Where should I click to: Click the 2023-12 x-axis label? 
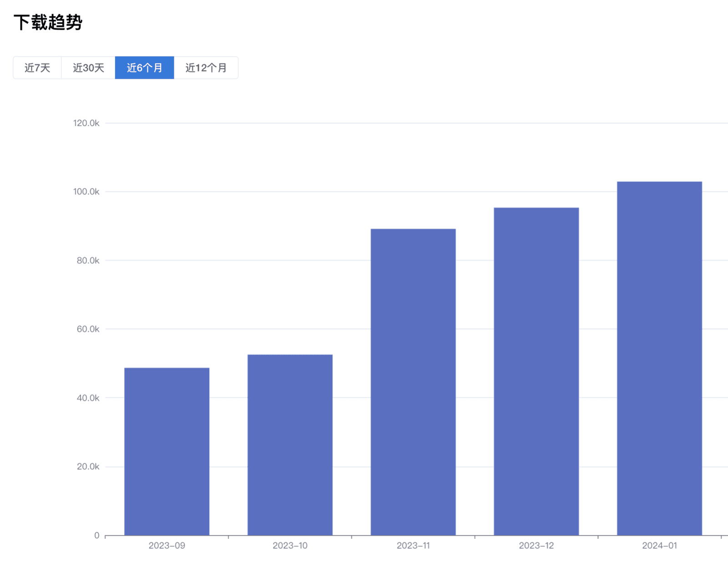pyautogui.click(x=536, y=546)
